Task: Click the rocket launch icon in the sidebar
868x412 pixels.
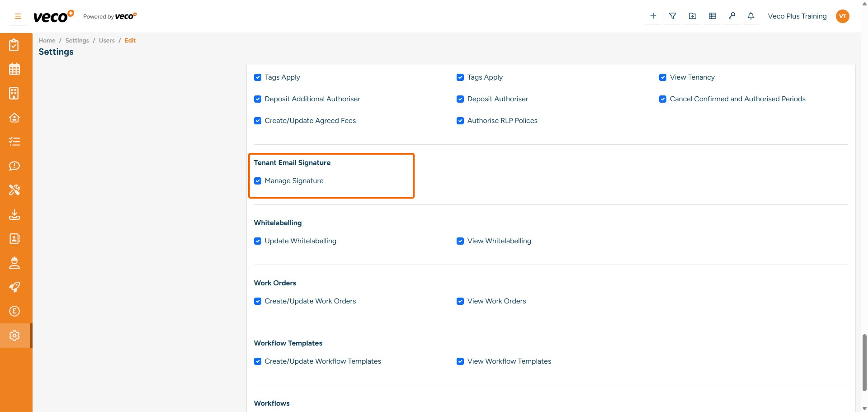Action: (14, 287)
